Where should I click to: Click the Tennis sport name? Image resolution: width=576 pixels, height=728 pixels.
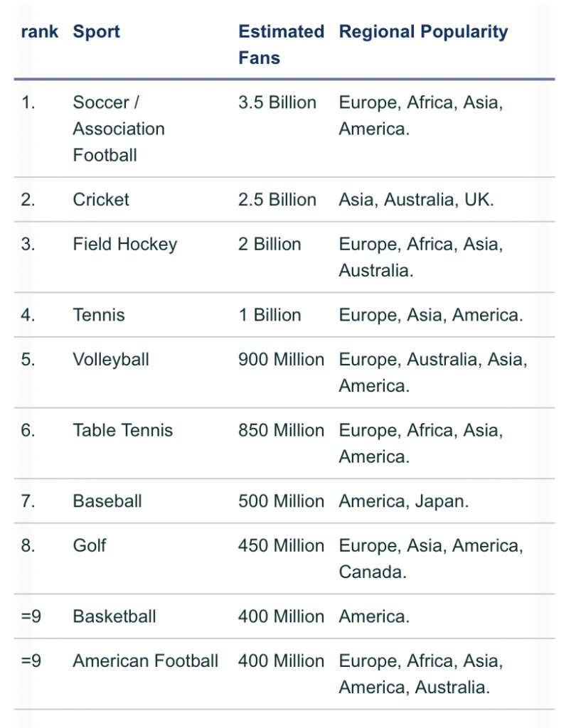pyautogui.click(x=98, y=315)
